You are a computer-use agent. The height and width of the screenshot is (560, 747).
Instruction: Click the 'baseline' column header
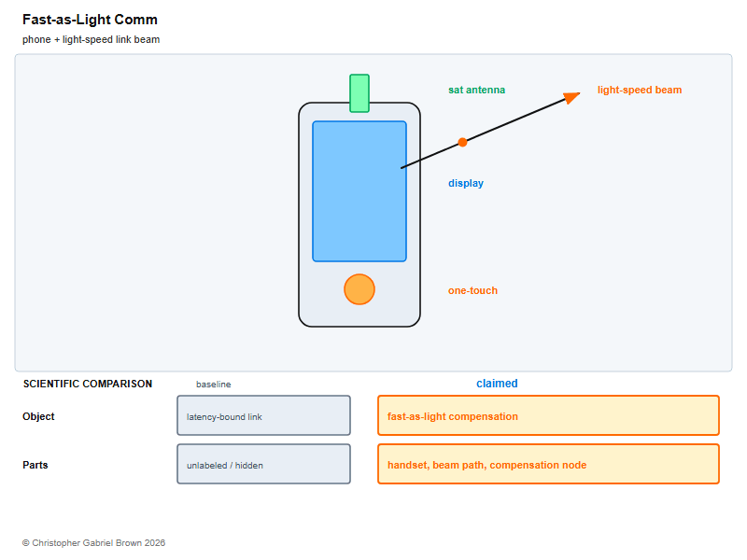coord(214,385)
